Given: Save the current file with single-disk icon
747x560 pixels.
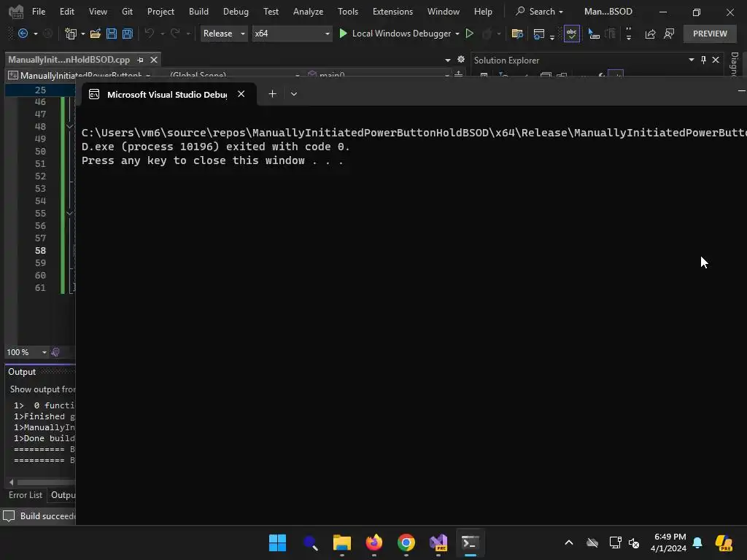Looking at the screenshot, I should coord(112,34).
